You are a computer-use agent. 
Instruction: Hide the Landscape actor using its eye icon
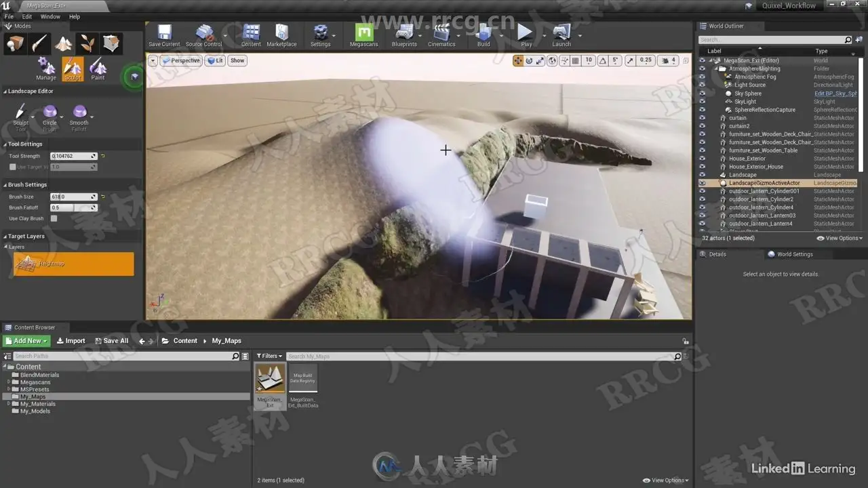(702, 175)
